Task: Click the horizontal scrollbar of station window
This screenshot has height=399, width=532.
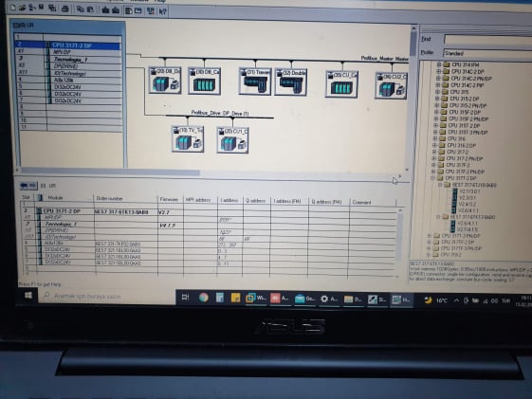Action: pos(211,172)
